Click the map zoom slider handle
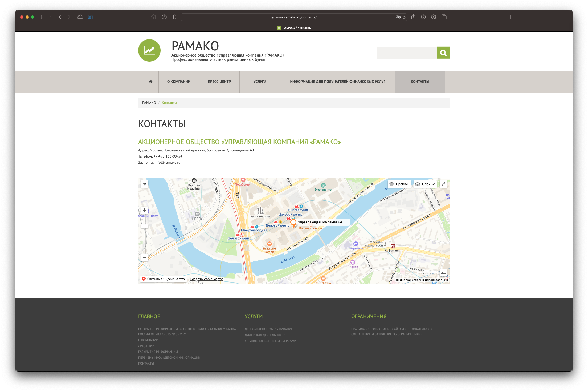The width and height of the screenshot is (588, 391). click(144, 227)
